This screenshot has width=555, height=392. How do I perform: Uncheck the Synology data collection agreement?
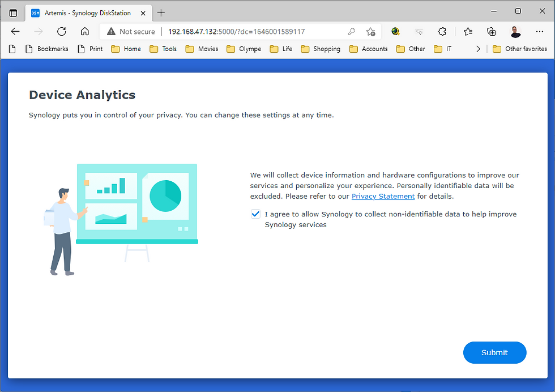pyautogui.click(x=255, y=214)
